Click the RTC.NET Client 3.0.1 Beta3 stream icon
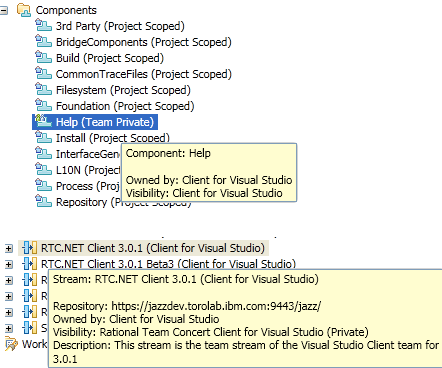The height and width of the screenshot is (368, 442). coord(29,264)
